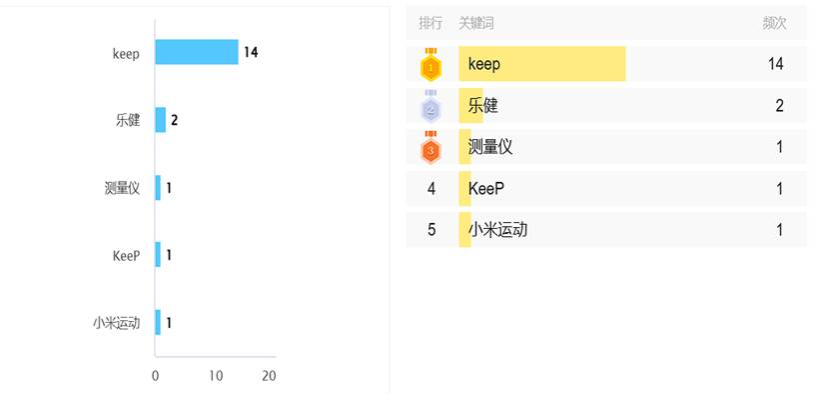This screenshot has height=394, width=822.
Task: Click the keep label on chart axis
Action: pyautogui.click(x=126, y=53)
